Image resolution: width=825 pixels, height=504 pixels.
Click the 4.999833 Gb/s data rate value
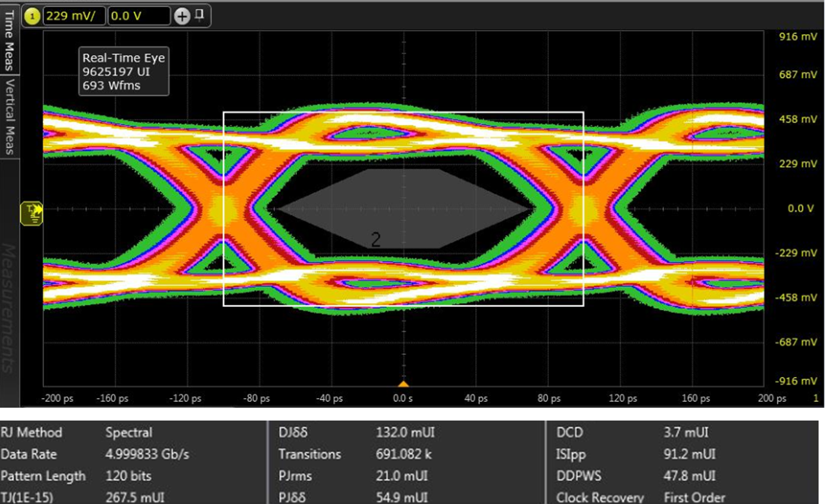(x=147, y=455)
